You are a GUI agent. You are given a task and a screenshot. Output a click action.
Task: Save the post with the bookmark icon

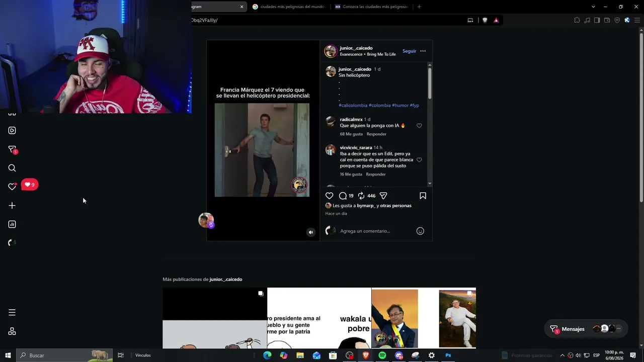tap(423, 196)
